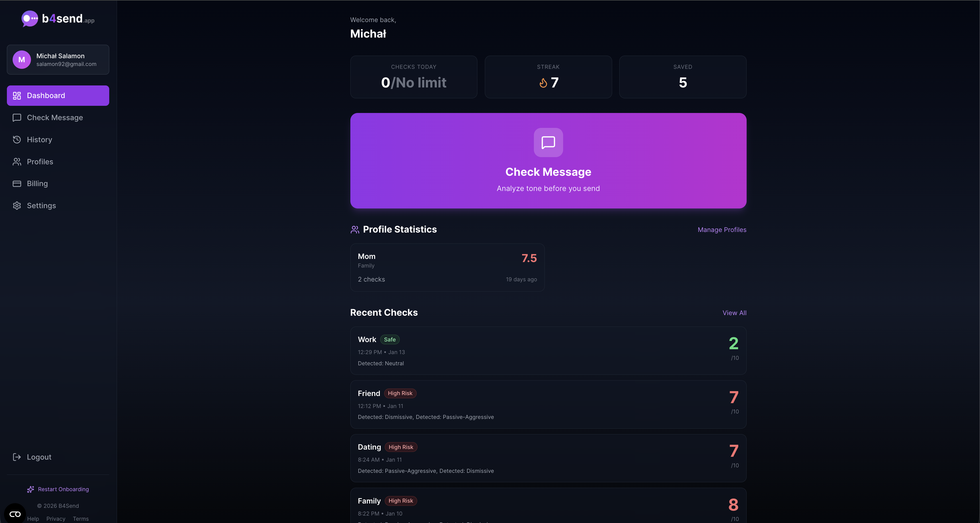Select the Dashboard grid icon in sidebar
Screen dimensions: 980x523
[17, 95]
